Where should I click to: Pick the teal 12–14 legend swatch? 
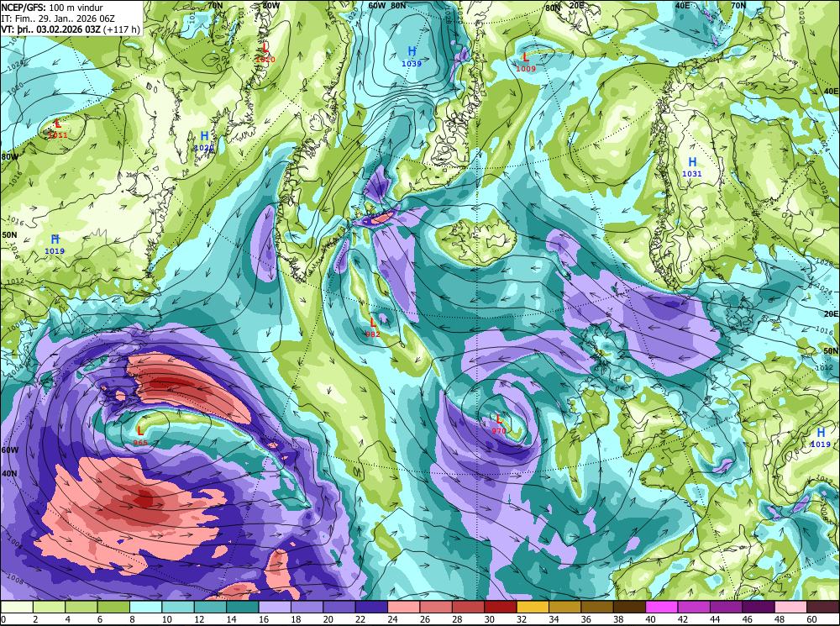(x=210, y=607)
